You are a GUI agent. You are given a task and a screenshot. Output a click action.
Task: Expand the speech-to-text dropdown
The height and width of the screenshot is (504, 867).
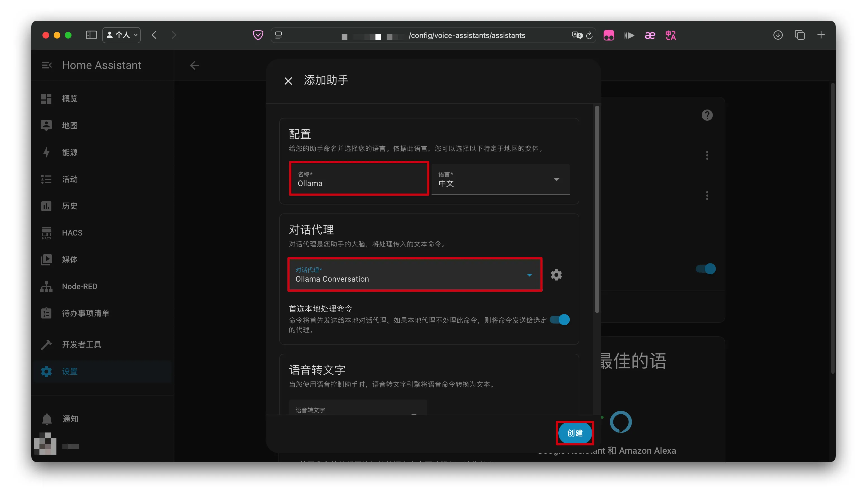tap(358, 409)
